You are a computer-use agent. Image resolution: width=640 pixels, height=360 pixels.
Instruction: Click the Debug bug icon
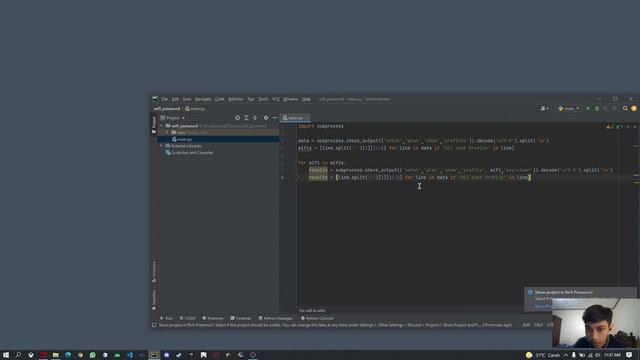click(x=597, y=109)
